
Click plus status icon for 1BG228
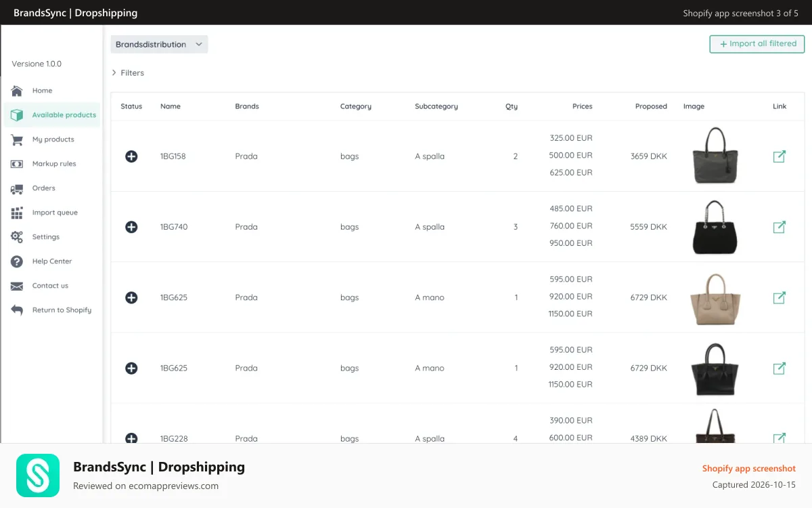[131, 438]
